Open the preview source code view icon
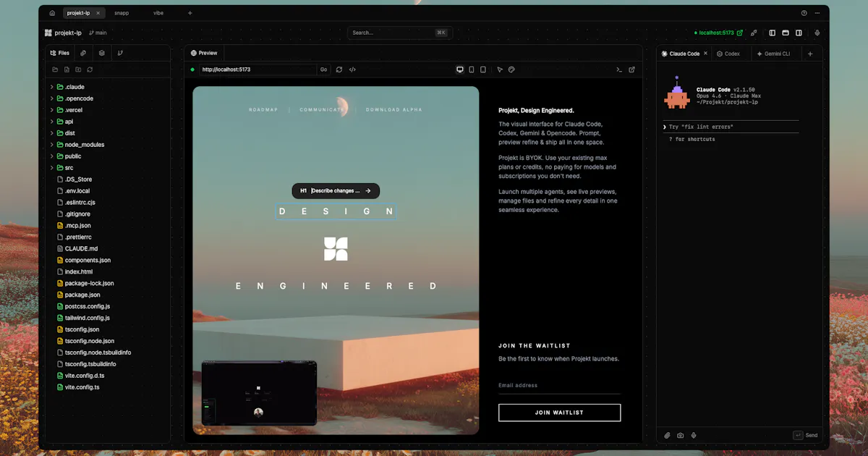The image size is (868, 456). tap(352, 69)
